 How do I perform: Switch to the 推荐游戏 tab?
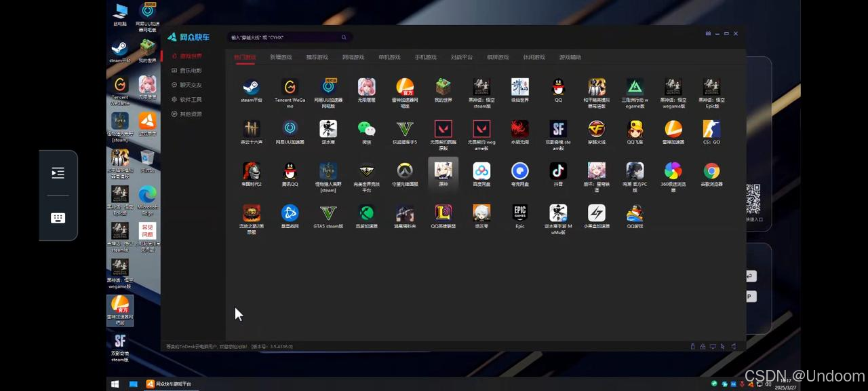317,58
